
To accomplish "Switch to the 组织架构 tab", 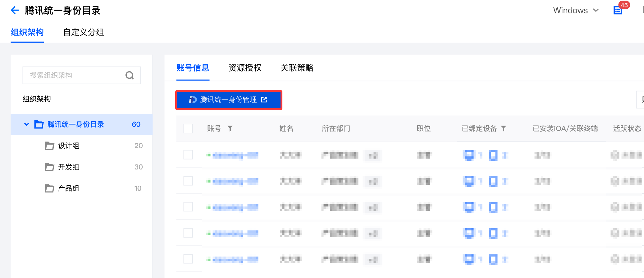I will tap(27, 32).
